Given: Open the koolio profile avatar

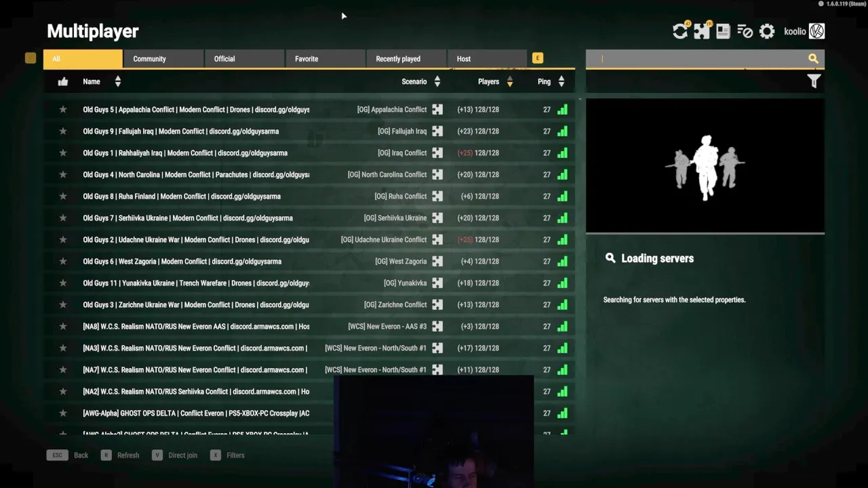Looking at the screenshot, I should click(x=816, y=31).
